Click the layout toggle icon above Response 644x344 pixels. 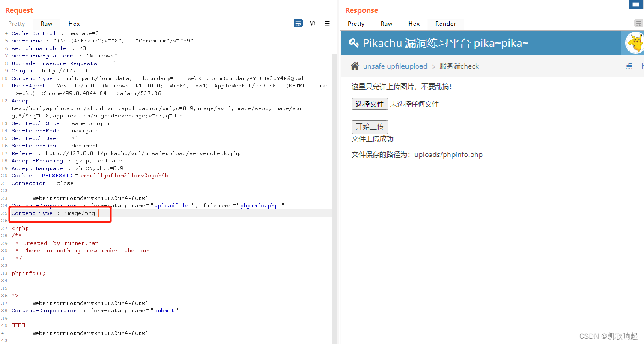(636, 4)
